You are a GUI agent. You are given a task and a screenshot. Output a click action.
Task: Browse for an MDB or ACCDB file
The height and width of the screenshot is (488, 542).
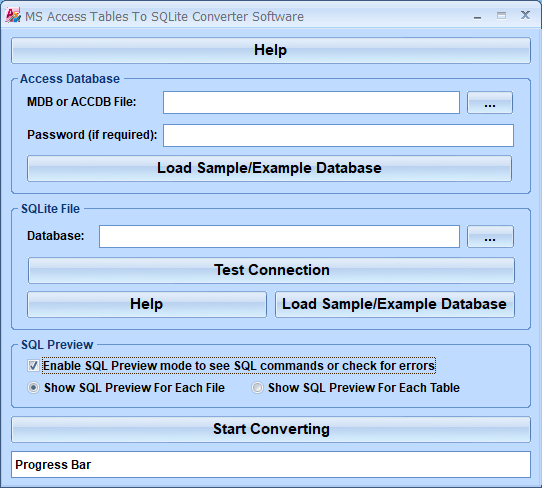[490, 102]
